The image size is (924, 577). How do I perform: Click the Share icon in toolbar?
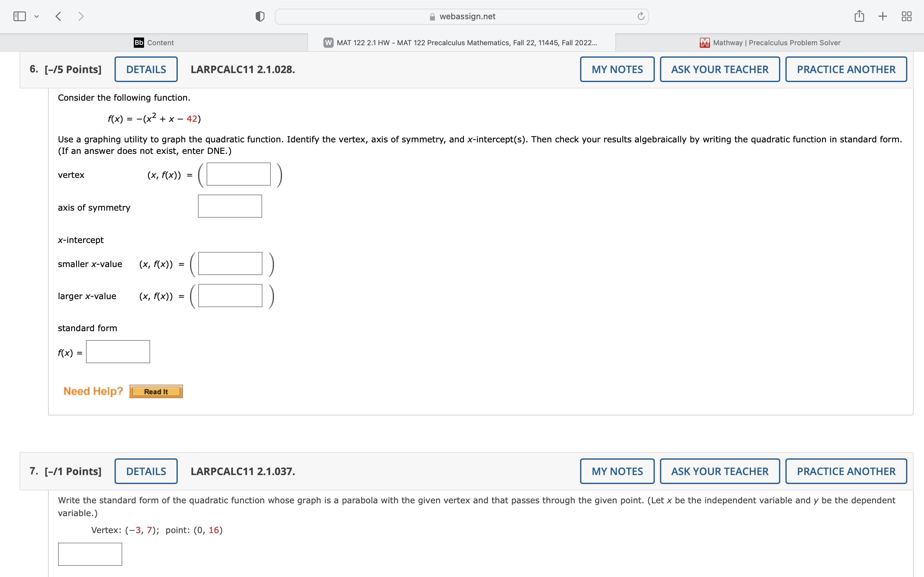point(859,16)
